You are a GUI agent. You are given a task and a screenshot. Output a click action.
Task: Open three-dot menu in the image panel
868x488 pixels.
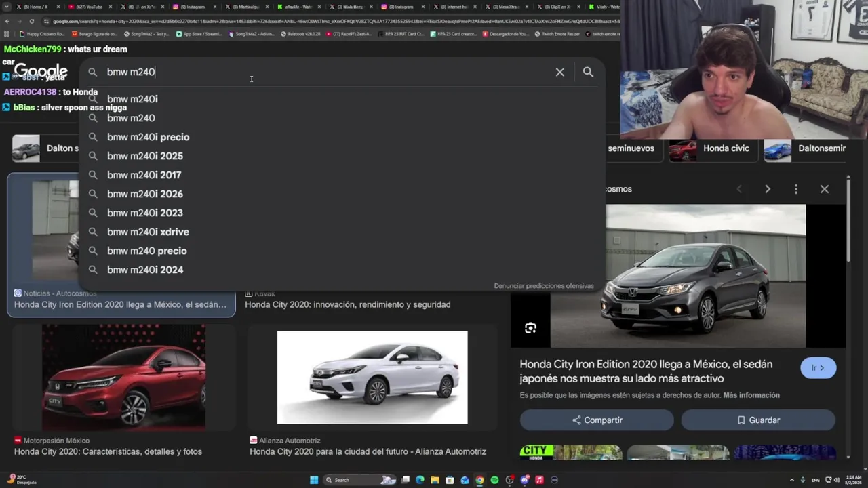tap(796, 189)
